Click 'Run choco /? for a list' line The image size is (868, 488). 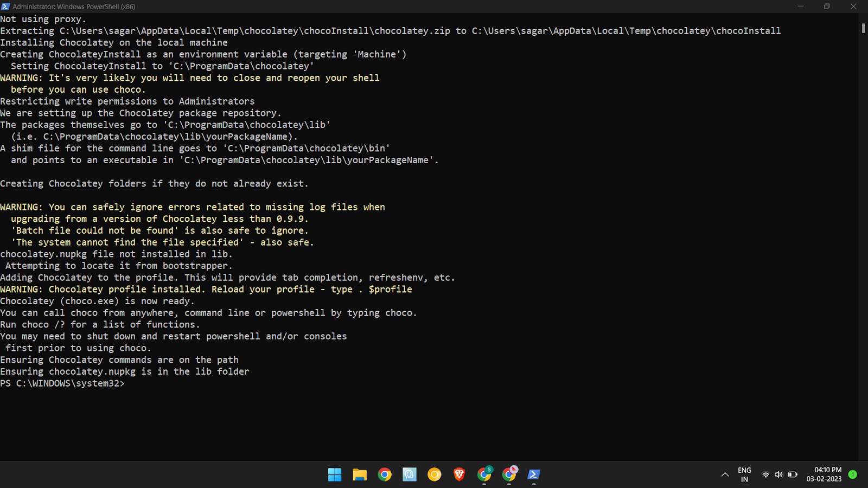[100, 324]
